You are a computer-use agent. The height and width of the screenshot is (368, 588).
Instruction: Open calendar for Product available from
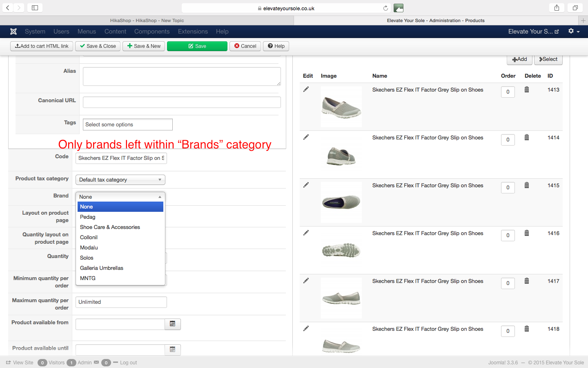173,324
